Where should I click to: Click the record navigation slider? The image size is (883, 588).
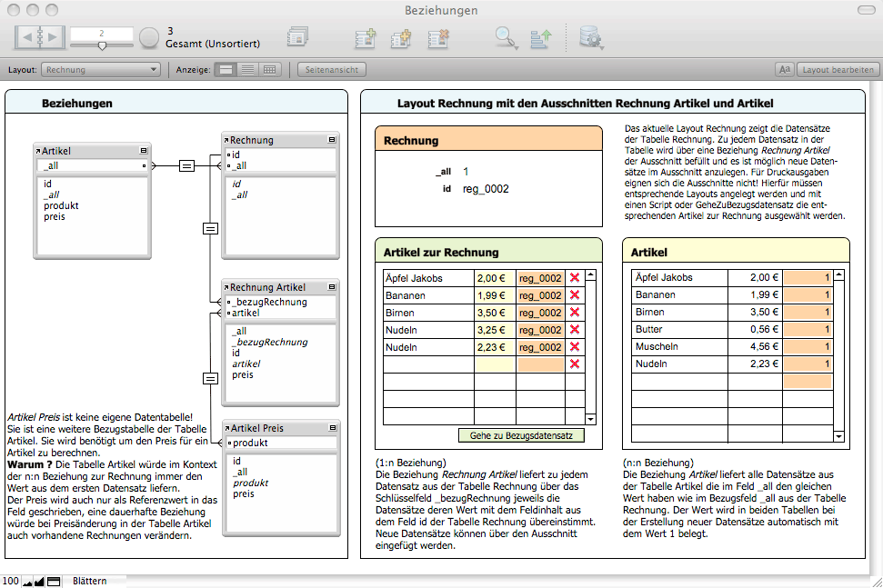coord(102,45)
